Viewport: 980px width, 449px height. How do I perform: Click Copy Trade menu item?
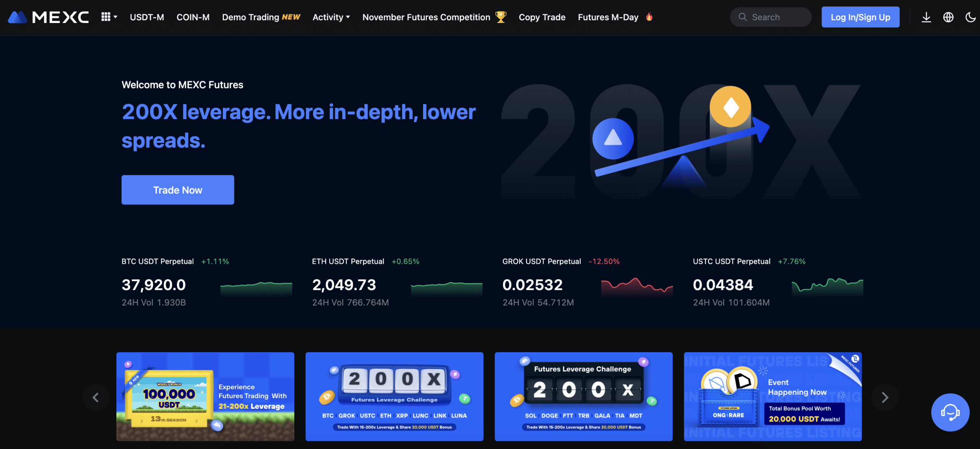(x=542, y=17)
